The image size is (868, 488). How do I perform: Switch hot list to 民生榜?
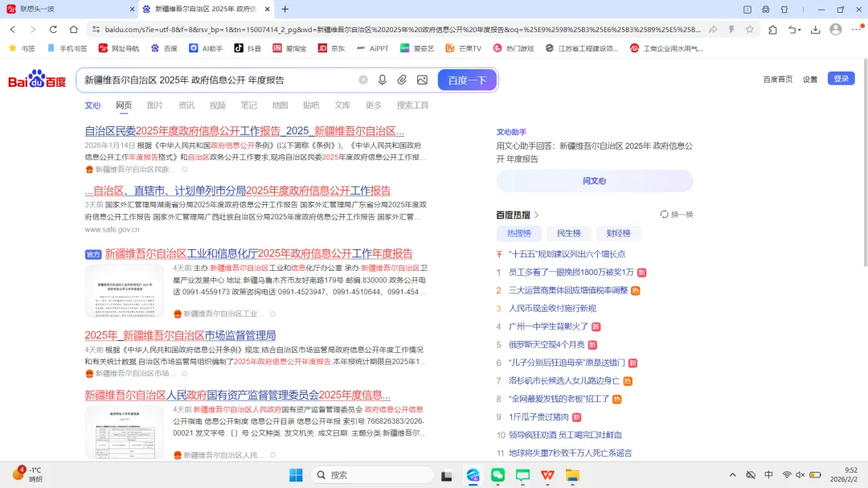point(568,233)
